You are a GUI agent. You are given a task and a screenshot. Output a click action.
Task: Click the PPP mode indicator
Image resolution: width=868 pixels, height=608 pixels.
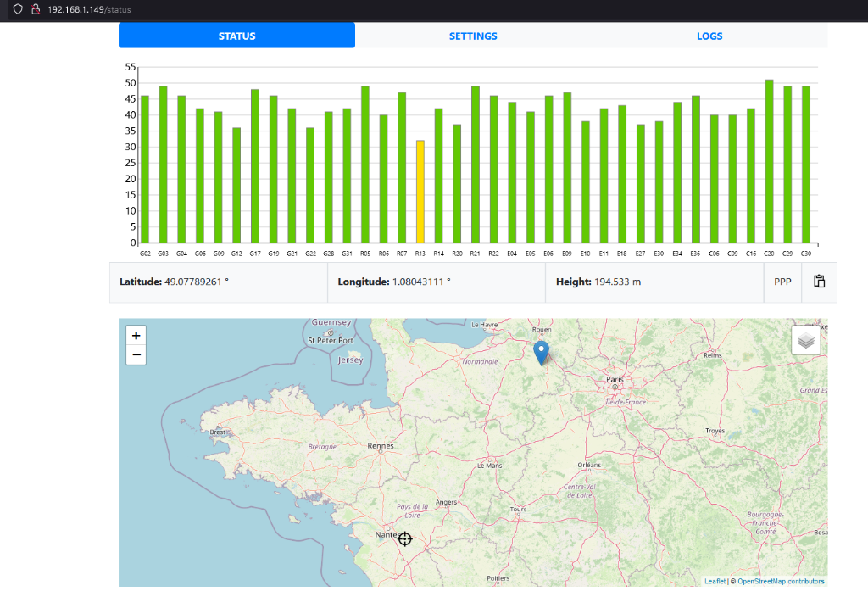pos(782,282)
